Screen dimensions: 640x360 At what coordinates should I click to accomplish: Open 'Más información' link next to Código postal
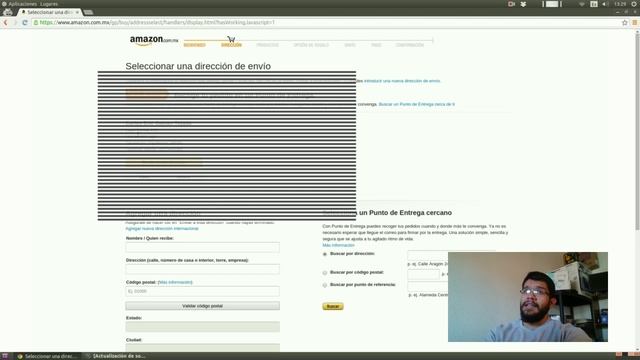tap(175, 282)
